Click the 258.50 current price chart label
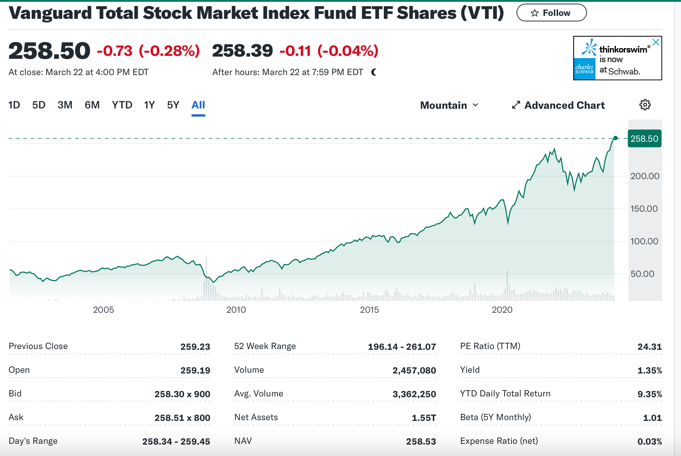Screen dimensions: 681x456 click(645, 139)
